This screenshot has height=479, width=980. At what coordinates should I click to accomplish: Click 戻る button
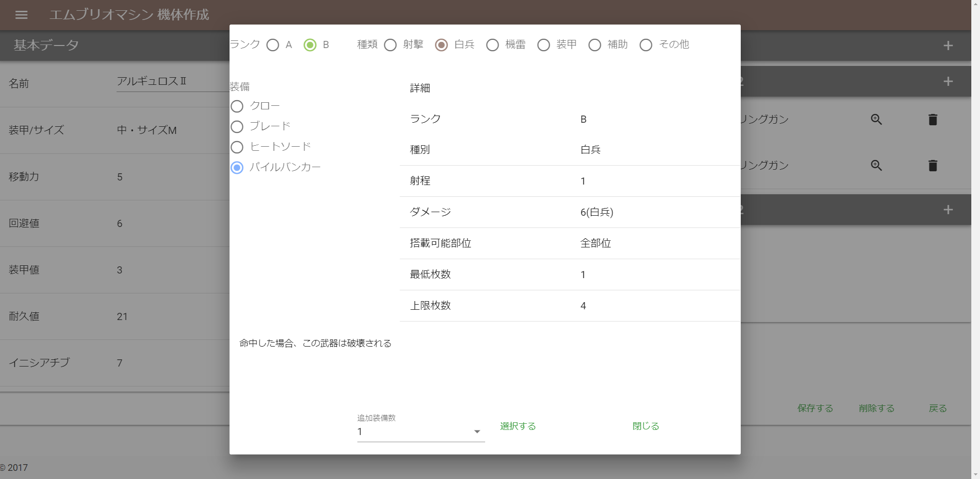click(x=938, y=408)
